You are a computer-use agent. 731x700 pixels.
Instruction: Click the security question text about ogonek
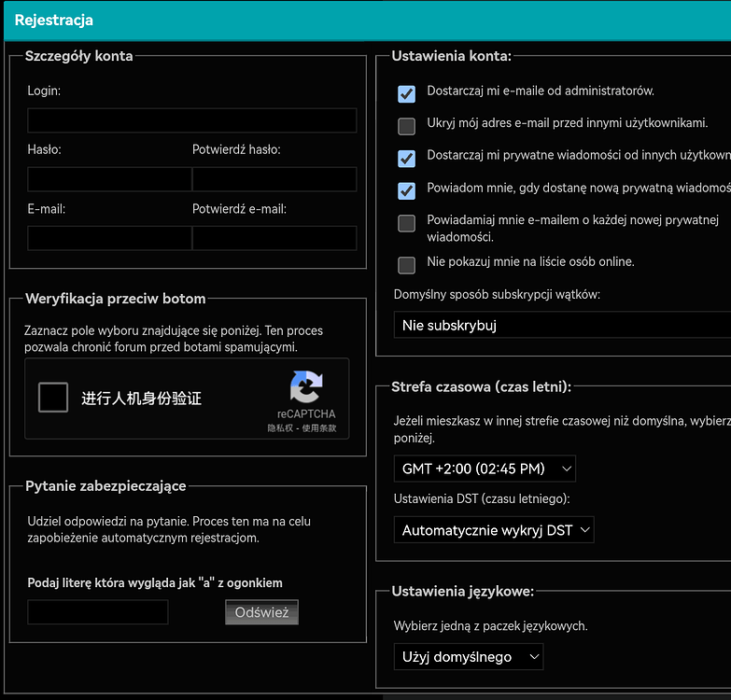pyautogui.click(x=155, y=582)
